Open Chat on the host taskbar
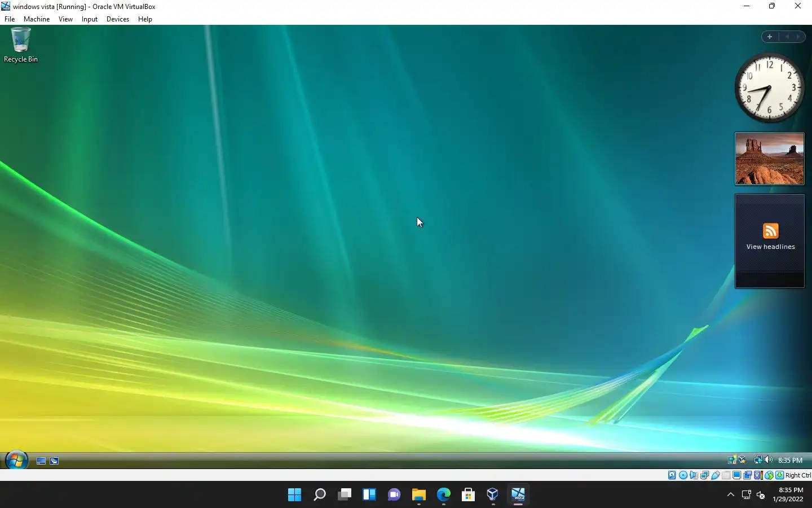Image resolution: width=812 pixels, height=508 pixels. pos(394,494)
